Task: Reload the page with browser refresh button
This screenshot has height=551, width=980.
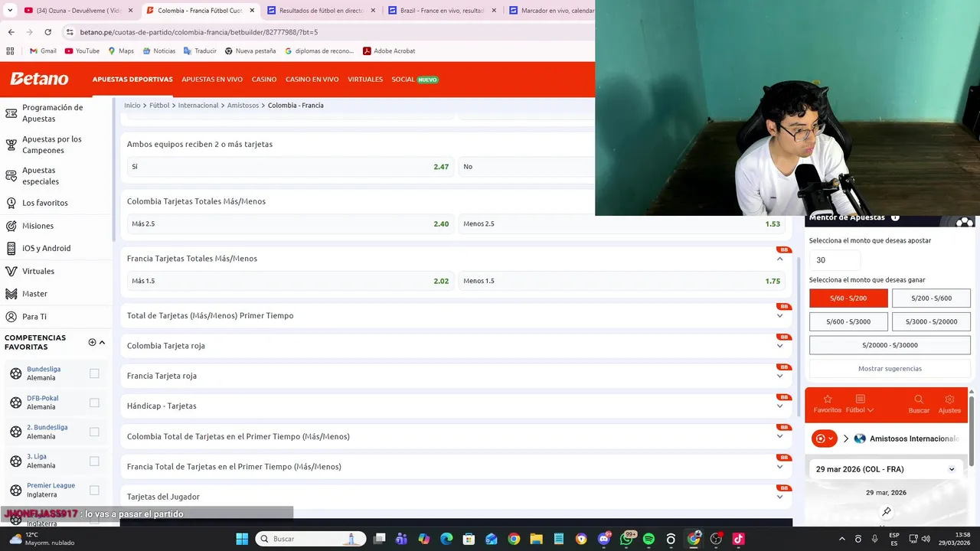Action: 47,32
